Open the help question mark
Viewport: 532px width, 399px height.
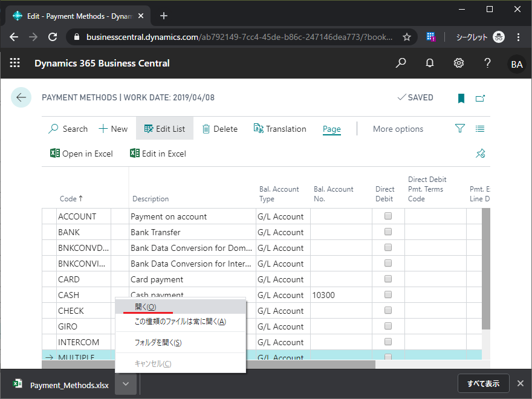tap(487, 63)
